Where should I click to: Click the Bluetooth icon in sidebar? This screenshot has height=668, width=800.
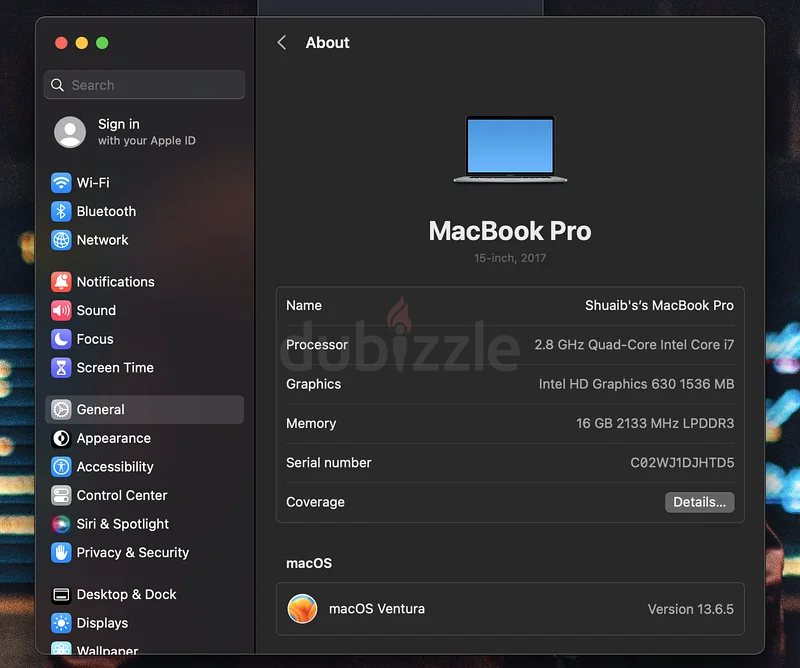coord(61,211)
